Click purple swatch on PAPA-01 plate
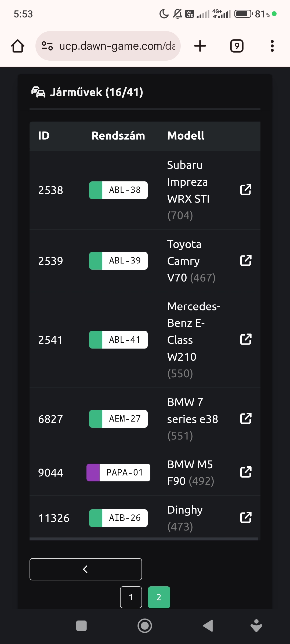 click(93, 473)
